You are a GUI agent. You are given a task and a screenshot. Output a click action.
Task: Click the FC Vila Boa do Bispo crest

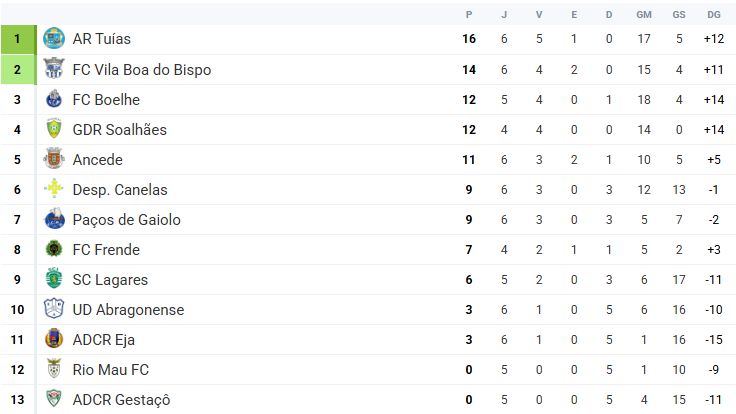pos(54,70)
